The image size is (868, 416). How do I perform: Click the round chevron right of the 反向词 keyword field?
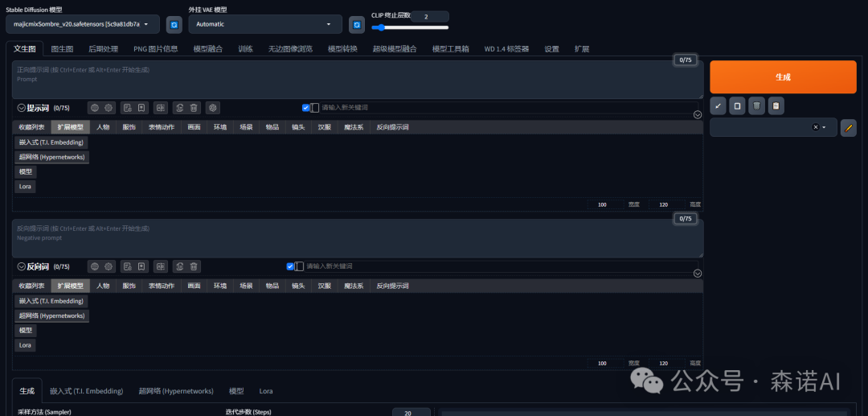click(x=698, y=273)
